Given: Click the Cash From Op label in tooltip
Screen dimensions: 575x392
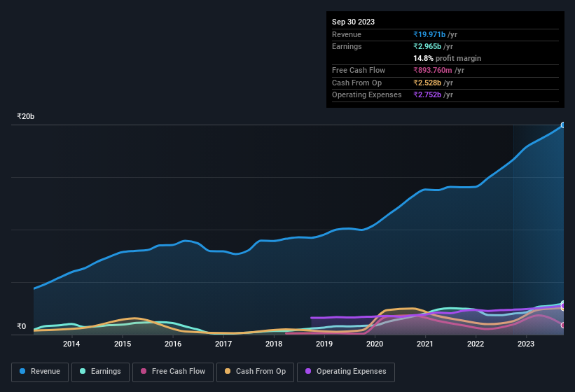Looking at the screenshot, I should tap(356, 83).
